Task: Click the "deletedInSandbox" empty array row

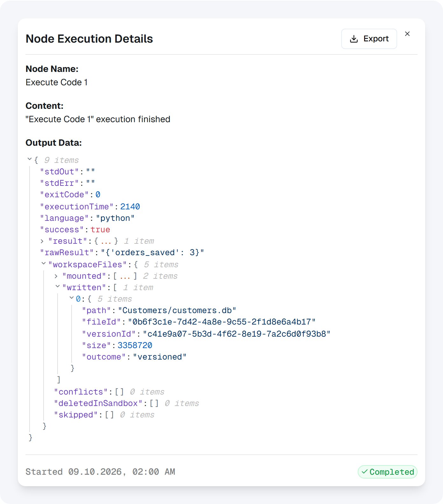Action: 127,403
